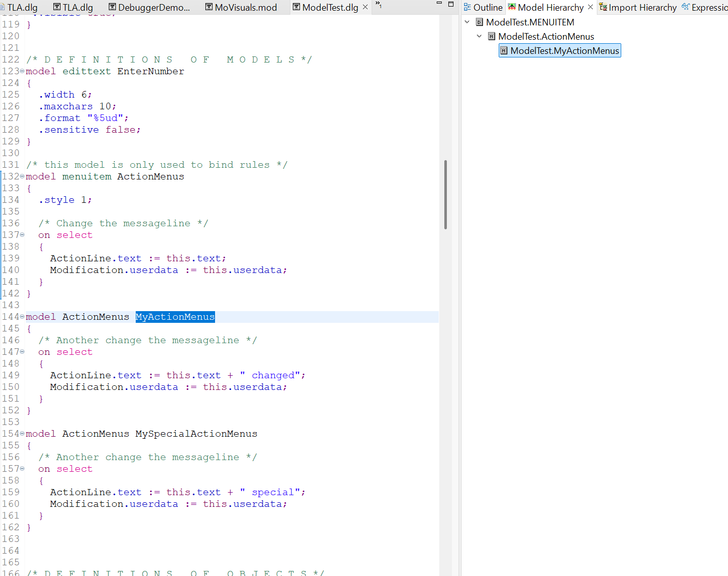Close the ModelTest.dlg editor tab
The width and height of the screenshot is (728, 576).
tap(365, 7)
